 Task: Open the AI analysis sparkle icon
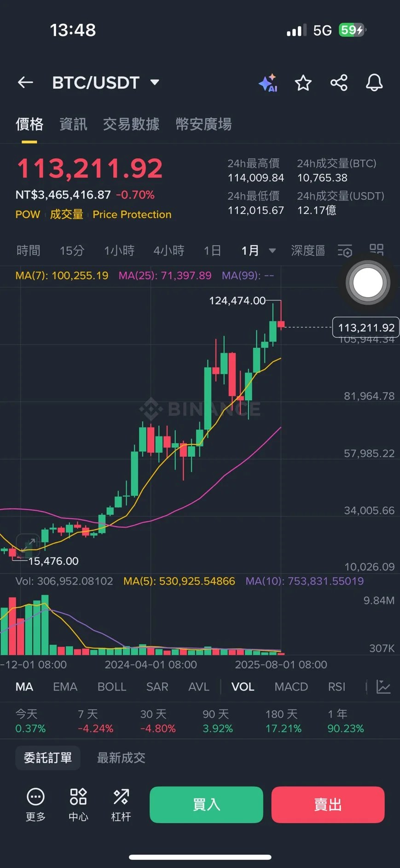coord(268,83)
